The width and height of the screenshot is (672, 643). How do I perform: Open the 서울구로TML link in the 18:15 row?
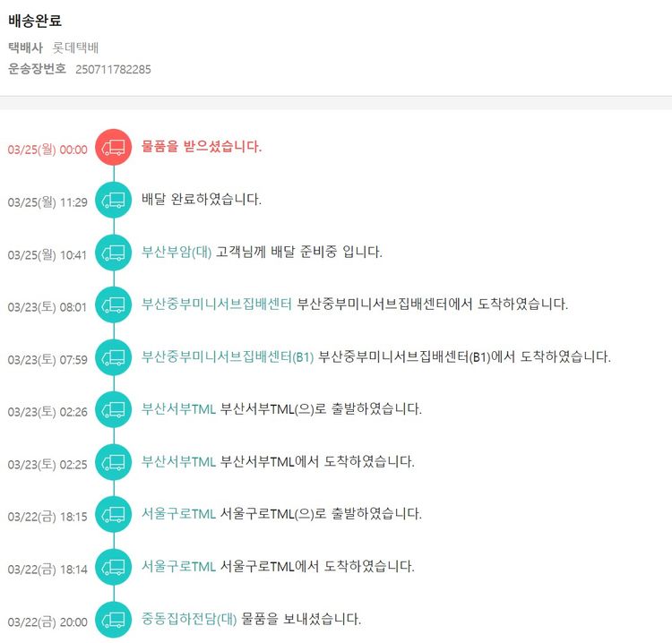[178, 514]
